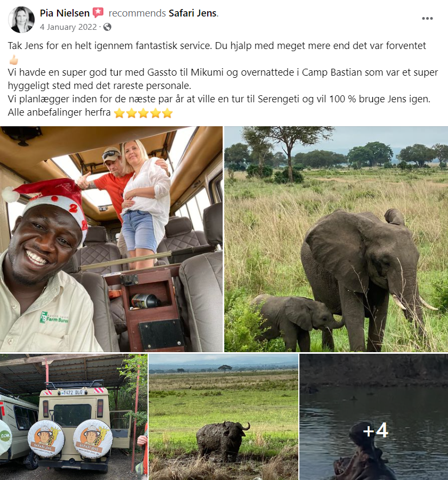This screenshot has height=480, width=448.
Task: Open the Safari Jens page link
Action: [x=192, y=13]
